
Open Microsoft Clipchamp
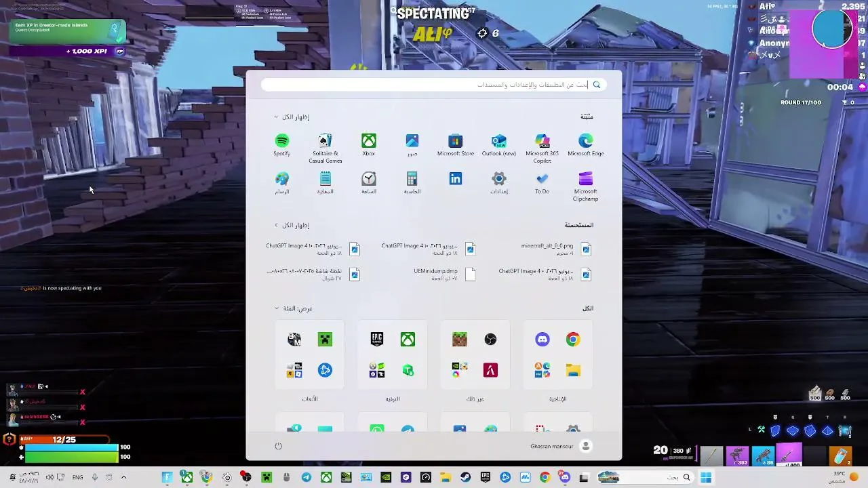click(586, 186)
